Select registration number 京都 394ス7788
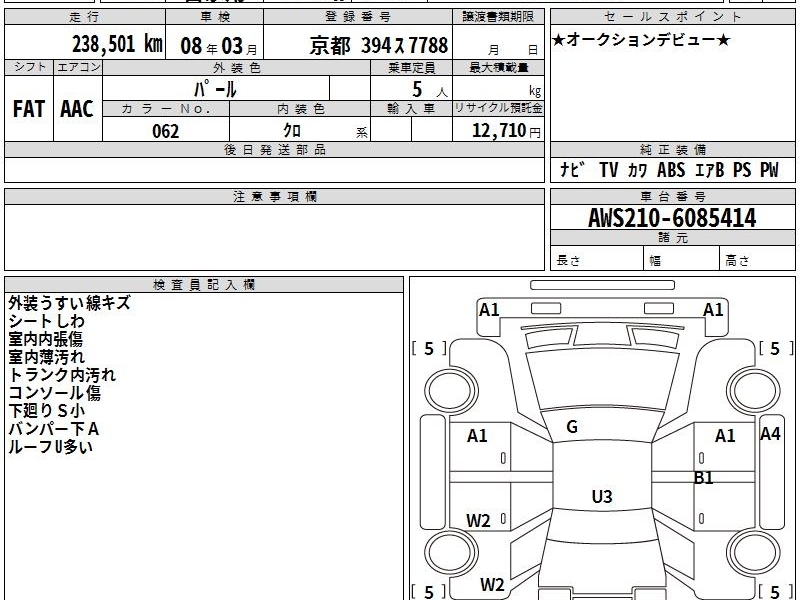Screen dimensions: 800x600 379,46
